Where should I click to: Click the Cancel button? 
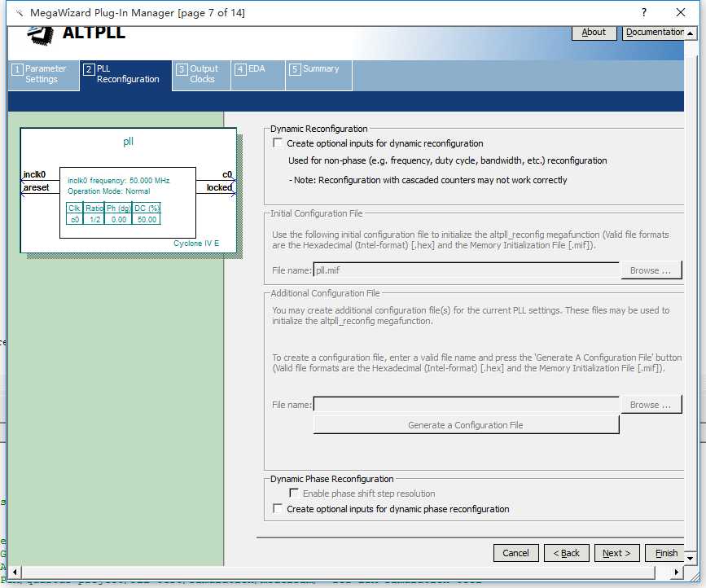click(x=516, y=553)
